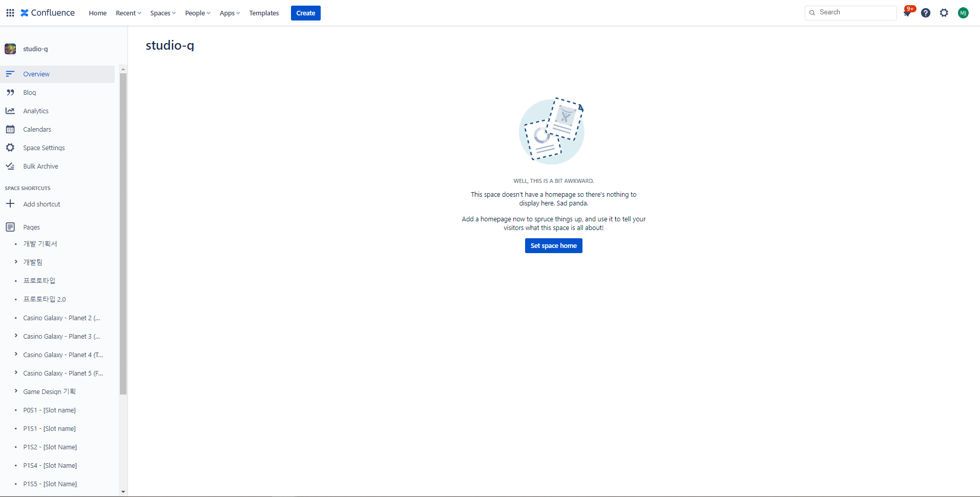The width and height of the screenshot is (980, 497).
Task: Click Add shortcut link
Action: [41, 204]
